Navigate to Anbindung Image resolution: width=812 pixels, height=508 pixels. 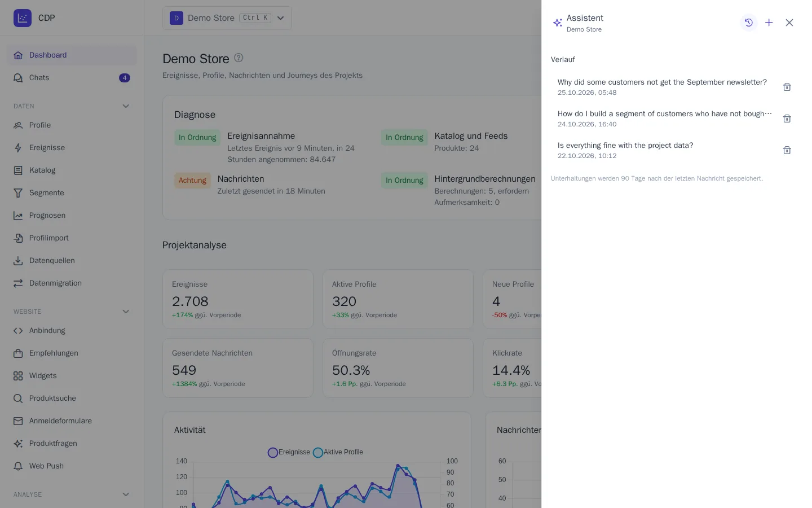pyautogui.click(x=72, y=331)
